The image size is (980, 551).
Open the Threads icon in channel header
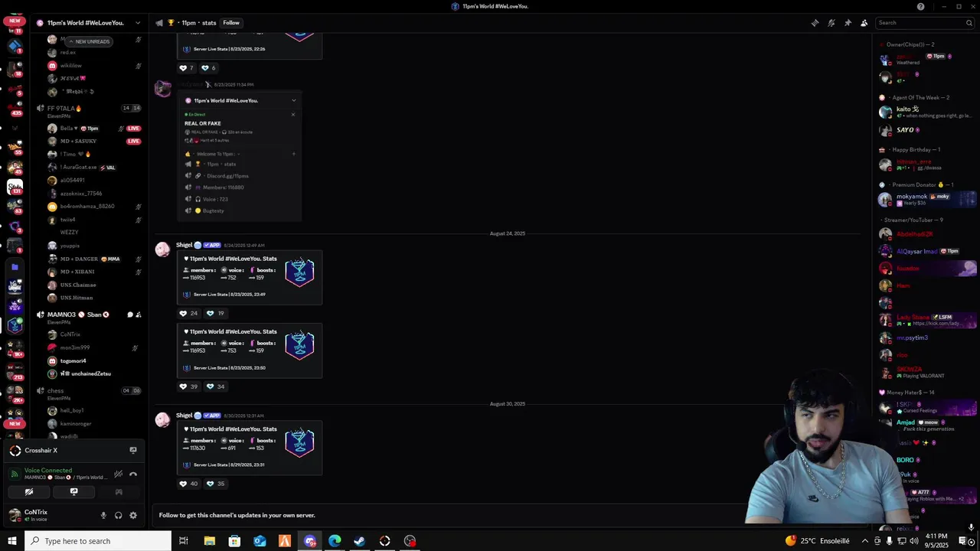click(x=815, y=23)
